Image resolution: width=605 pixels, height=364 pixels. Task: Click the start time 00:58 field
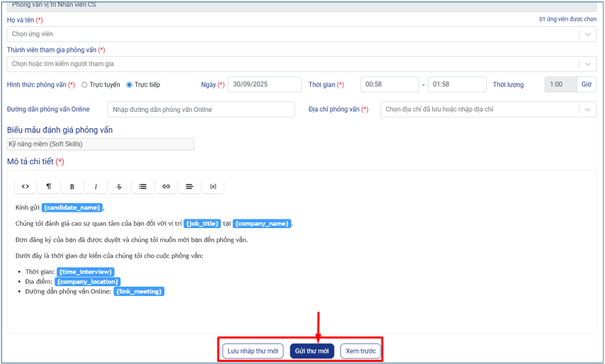coord(388,85)
